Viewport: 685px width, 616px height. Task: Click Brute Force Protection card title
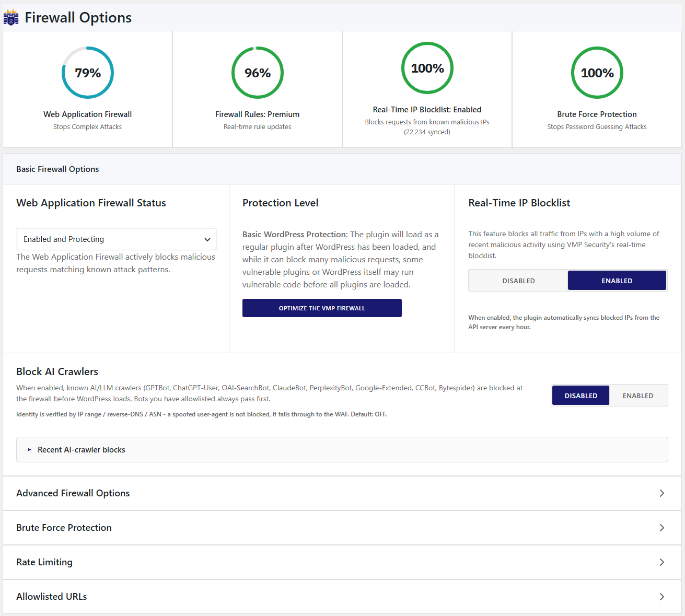tap(597, 114)
